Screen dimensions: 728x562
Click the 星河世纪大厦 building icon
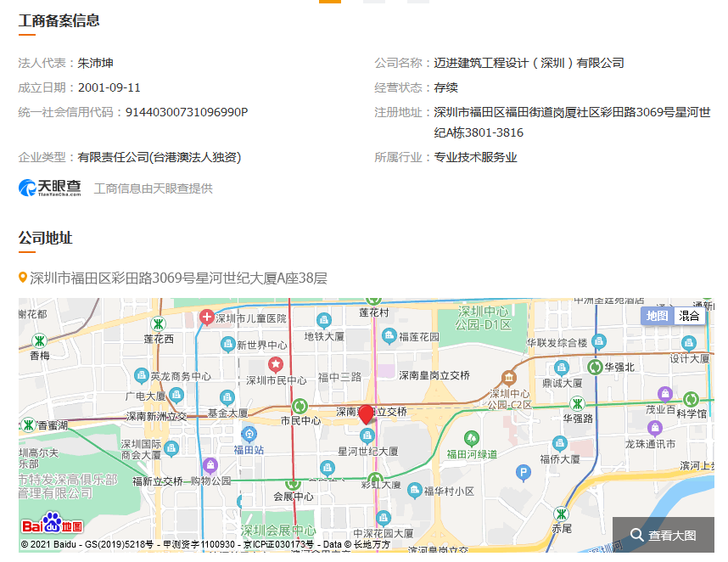[x=367, y=436]
